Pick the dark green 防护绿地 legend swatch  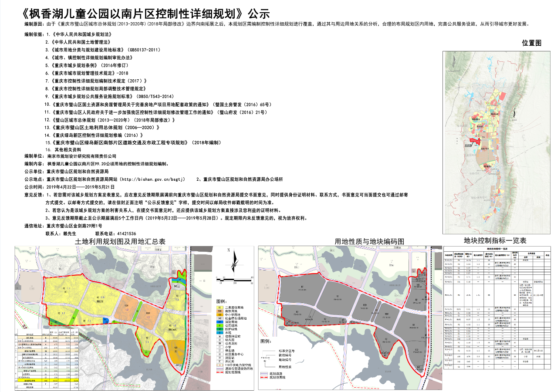[220, 329]
